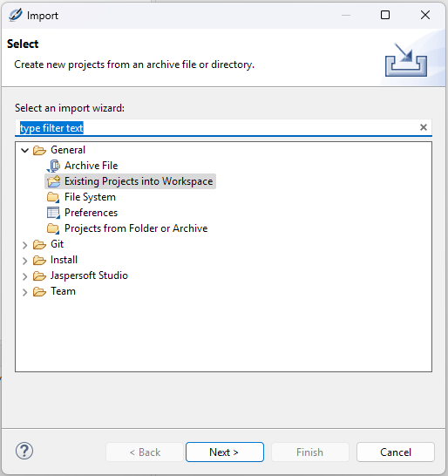Screen dimensions: 448x476
Task: Click the Jaspersoft Studio folder icon
Action: 39,275
